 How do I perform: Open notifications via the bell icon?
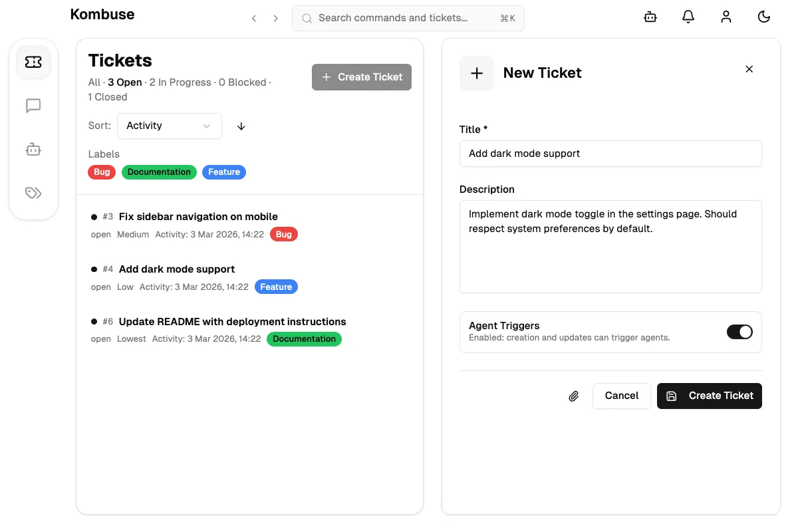click(688, 17)
